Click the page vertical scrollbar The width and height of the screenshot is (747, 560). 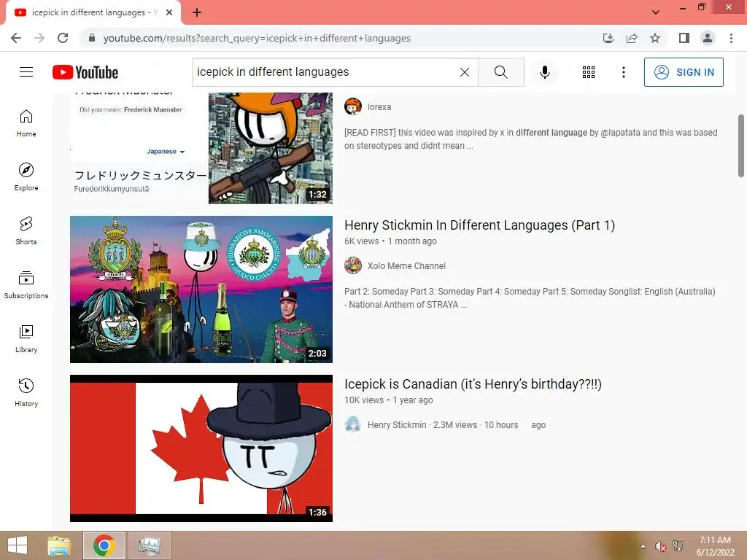pyautogui.click(x=741, y=146)
